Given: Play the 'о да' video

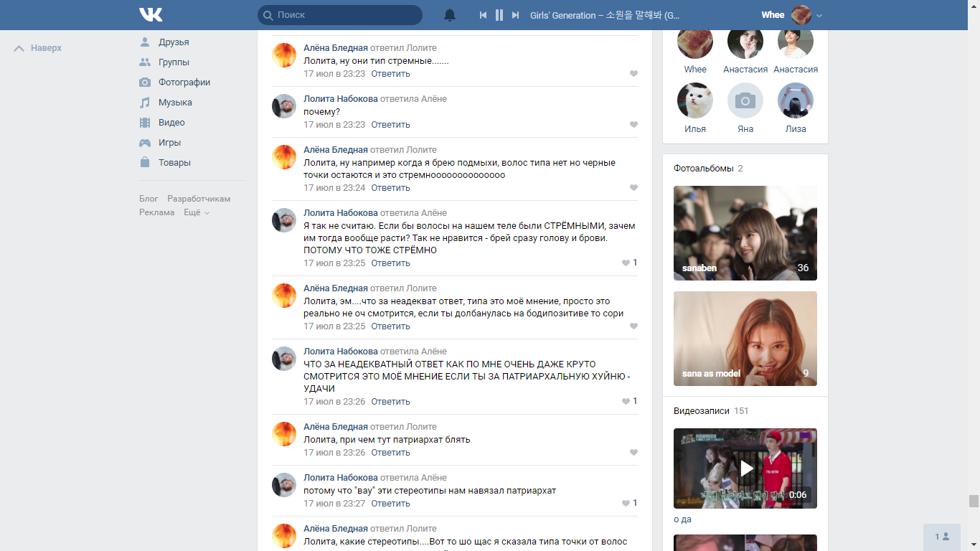Looking at the screenshot, I should [745, 468].
